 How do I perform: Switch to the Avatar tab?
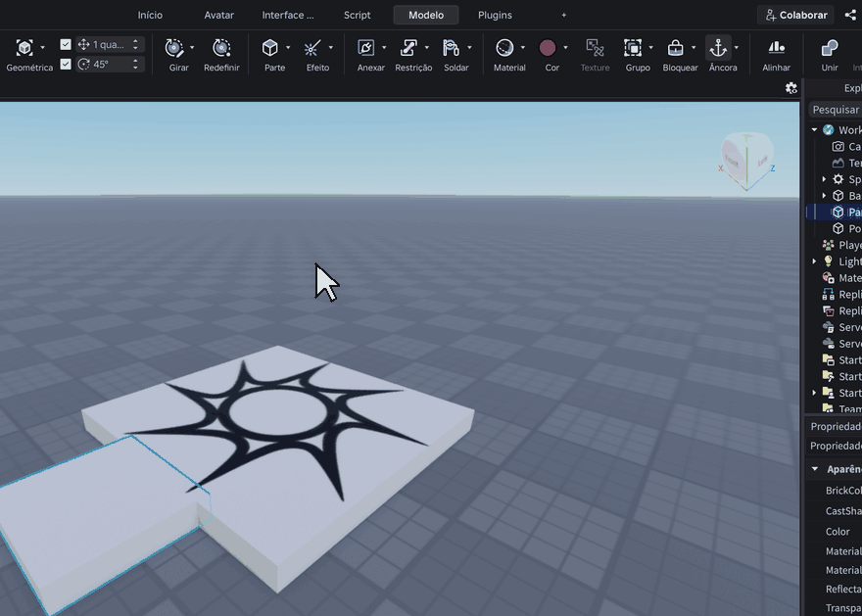pos(218,15)
